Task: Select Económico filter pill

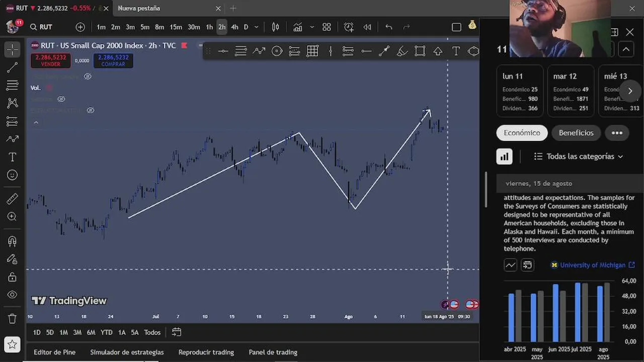Action: pos(522,133)
